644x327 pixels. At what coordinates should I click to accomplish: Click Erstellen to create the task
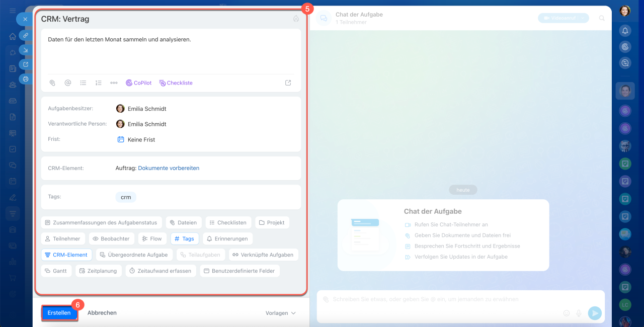click(x=59, y=313)
